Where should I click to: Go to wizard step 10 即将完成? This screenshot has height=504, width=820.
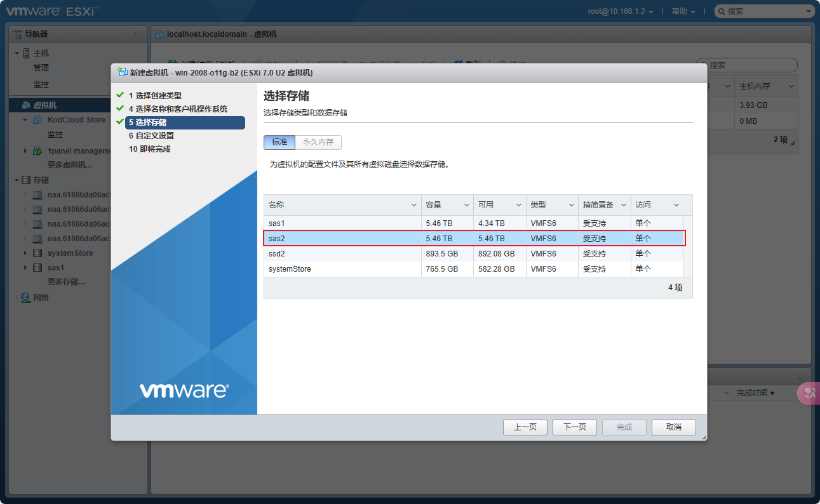pyautogui.click(x=149, y=149)
